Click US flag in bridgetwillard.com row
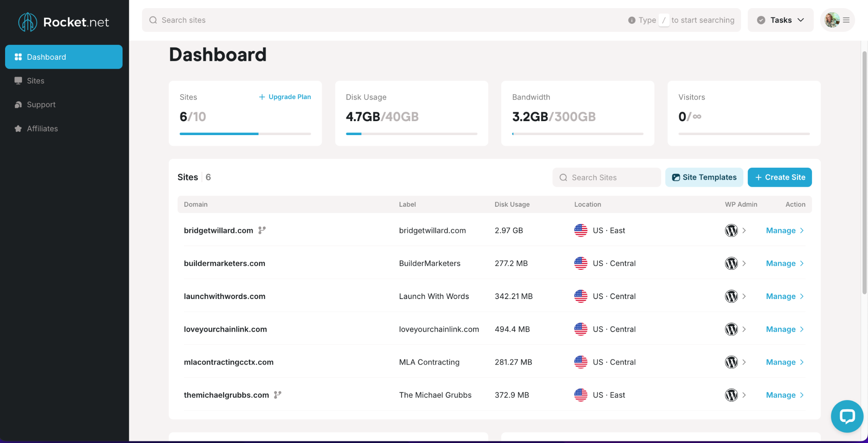Image resolution: width=868 pixels, height=443 pixels. pyautogui.click(x=581, y=230)
